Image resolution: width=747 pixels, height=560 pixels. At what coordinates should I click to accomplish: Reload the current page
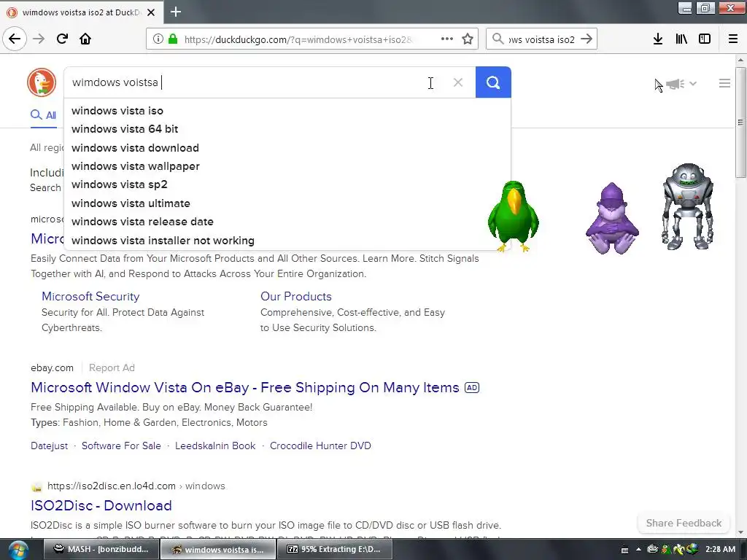point(62,39)
